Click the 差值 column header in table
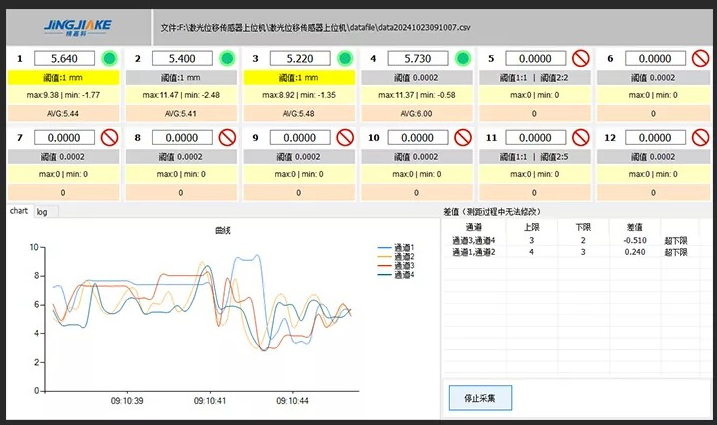The height and width of the screenshot is (425, 717). 634,226
